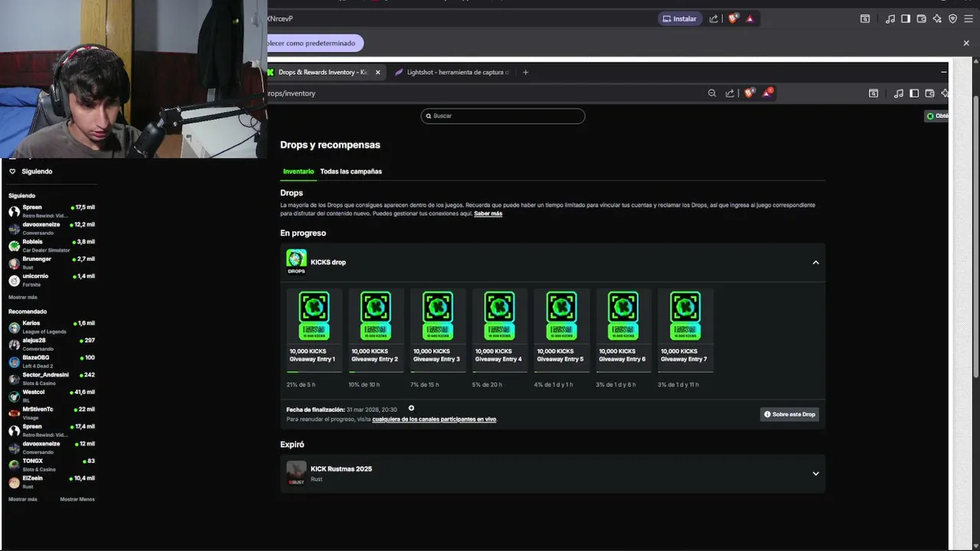Open BlazeOBG Left 4 Dead 2 channel

51,361
